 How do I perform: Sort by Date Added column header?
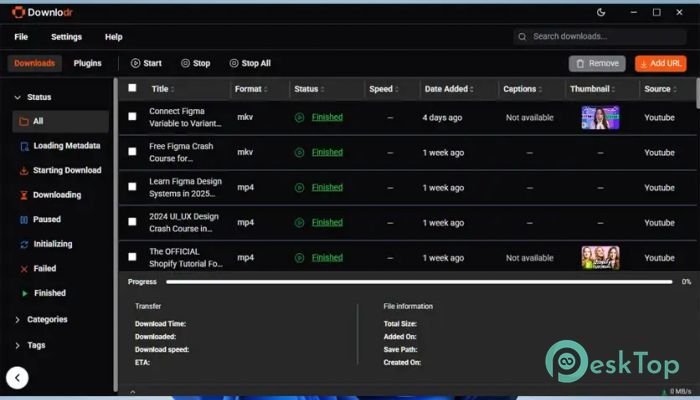pyautogui.click(x=449, y=89)
